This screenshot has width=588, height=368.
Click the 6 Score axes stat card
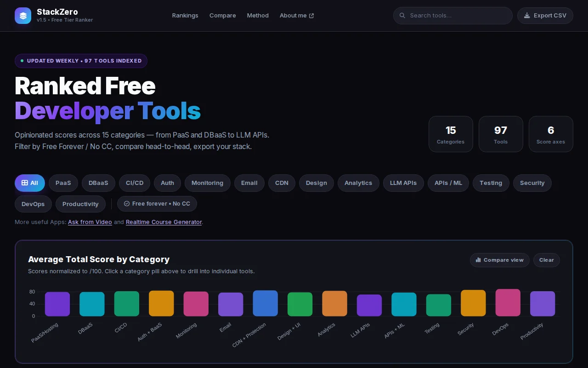[551, 134]
